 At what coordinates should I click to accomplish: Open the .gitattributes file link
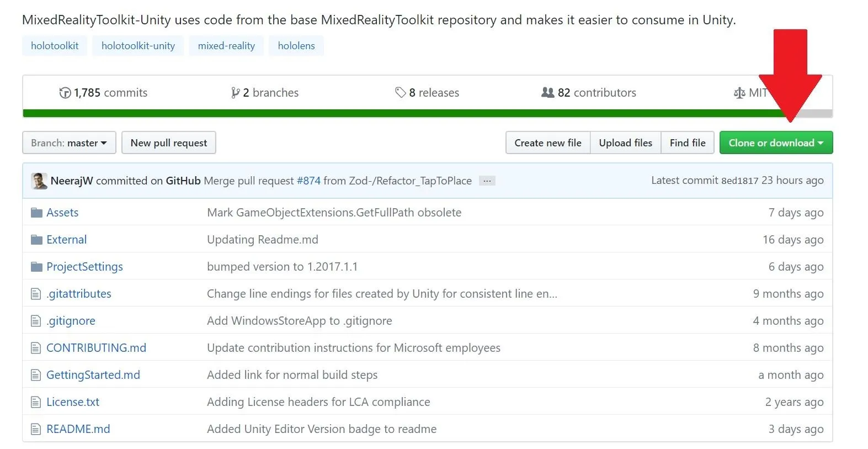[x=79, y=294]
